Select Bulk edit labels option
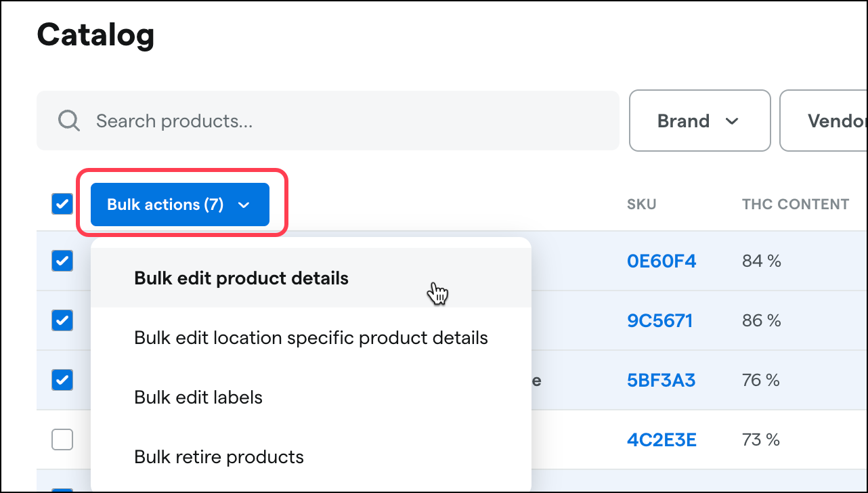The height and width of the screenshot is (493, 868). point(198,398)
